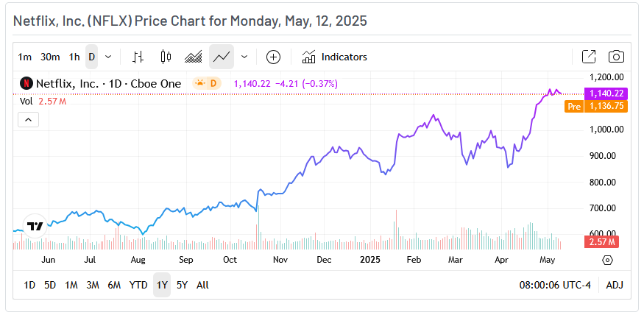Open the time interval dropdown arrow

[x=109, y=57]
